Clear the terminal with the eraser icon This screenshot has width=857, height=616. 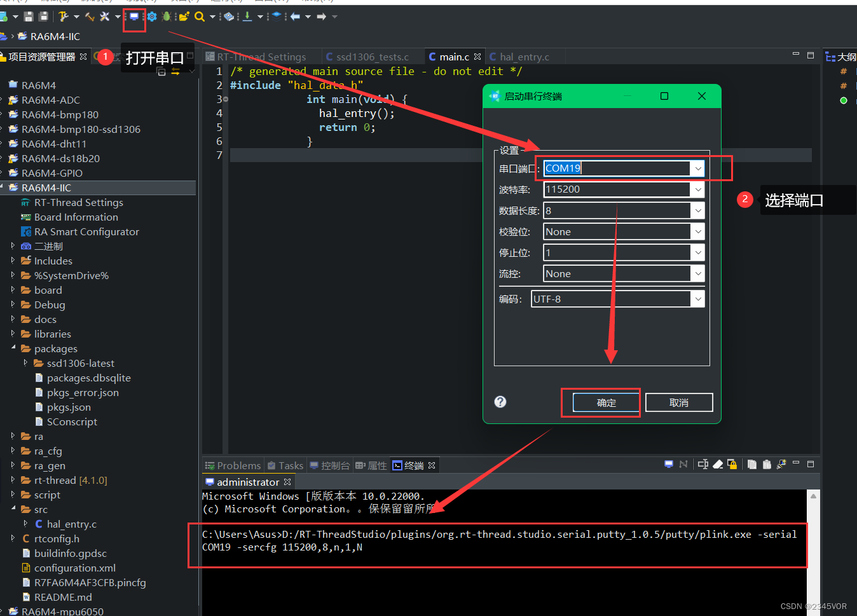point(718,465)
